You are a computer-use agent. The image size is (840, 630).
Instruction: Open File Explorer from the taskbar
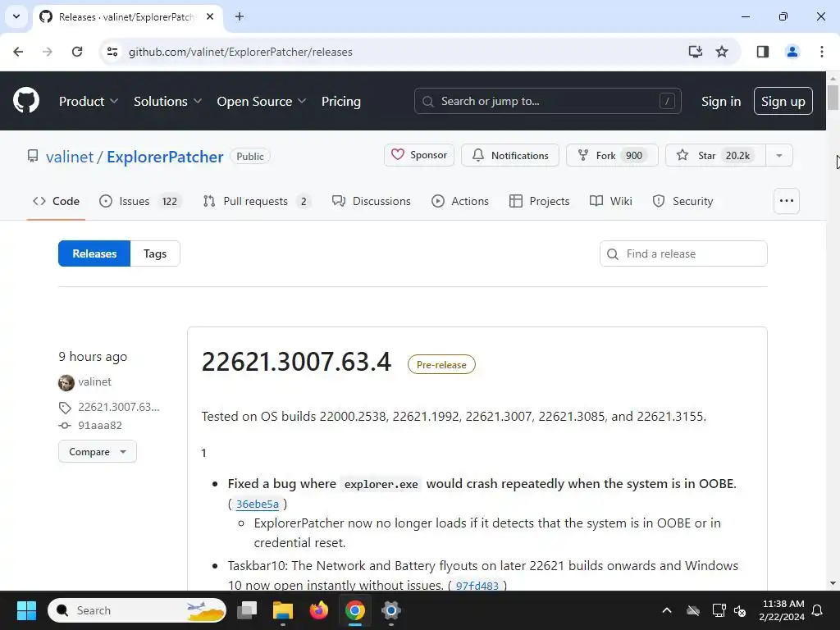coord(283,610)
